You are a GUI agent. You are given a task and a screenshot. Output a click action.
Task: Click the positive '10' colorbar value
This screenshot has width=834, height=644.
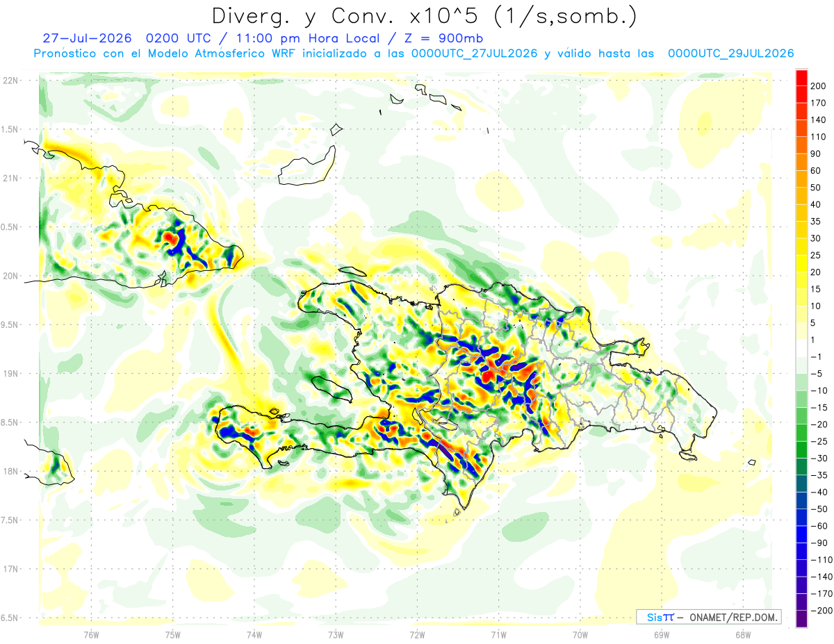tap(816, 306)
